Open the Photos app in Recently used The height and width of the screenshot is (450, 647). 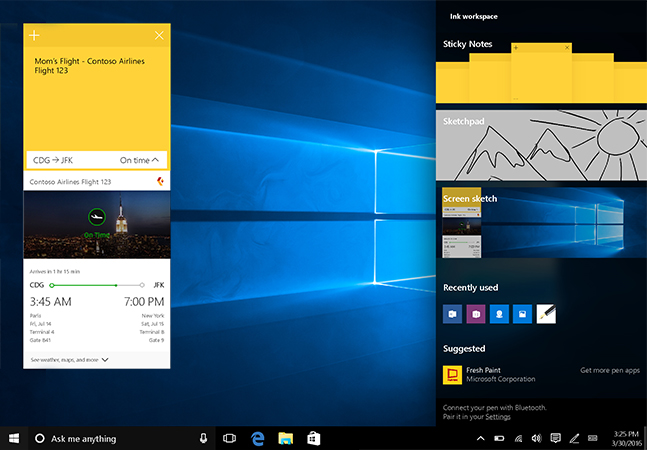pos(522,314)
